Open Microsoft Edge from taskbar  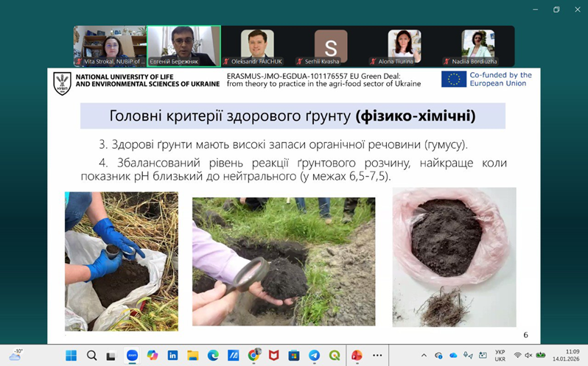[x=213, y=355]
